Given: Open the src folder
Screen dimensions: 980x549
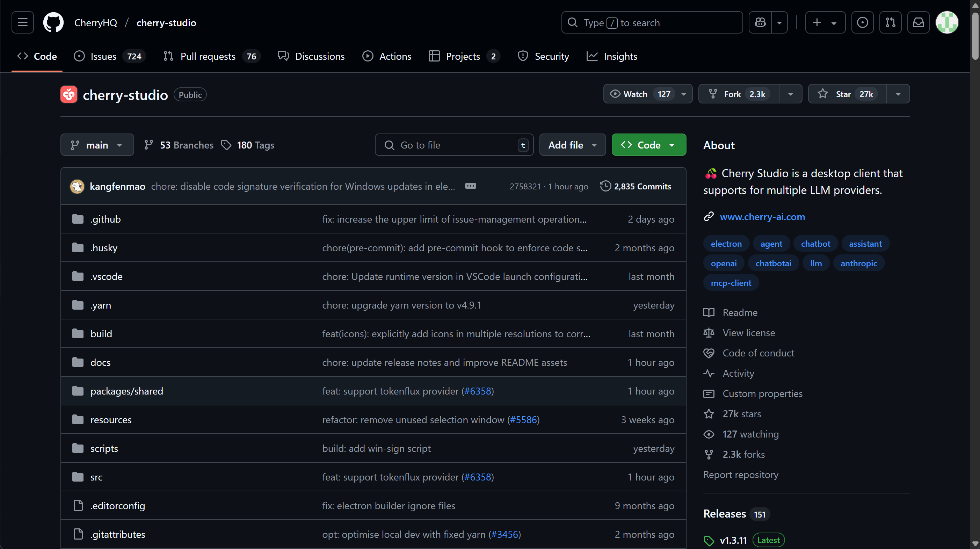Looking at the screenshot, I should click(97, 477).
